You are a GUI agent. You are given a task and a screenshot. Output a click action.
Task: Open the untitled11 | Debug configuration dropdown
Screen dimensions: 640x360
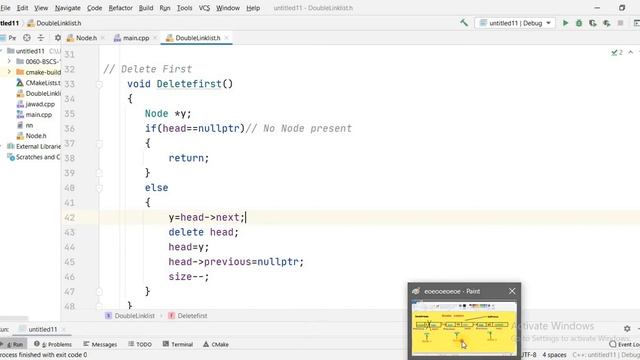[x=515, y=23]
